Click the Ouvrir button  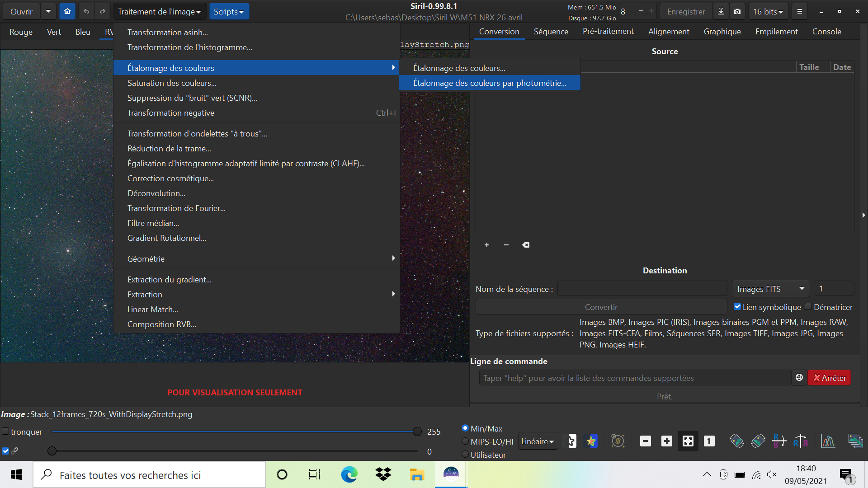point(21,11)
